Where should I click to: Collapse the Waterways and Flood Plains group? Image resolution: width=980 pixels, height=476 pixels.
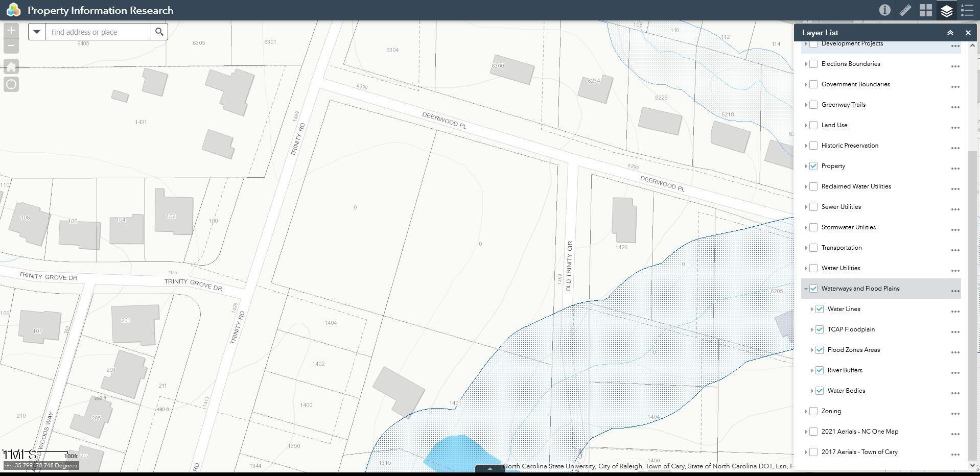pyautogui.click(x=806, y=289)
